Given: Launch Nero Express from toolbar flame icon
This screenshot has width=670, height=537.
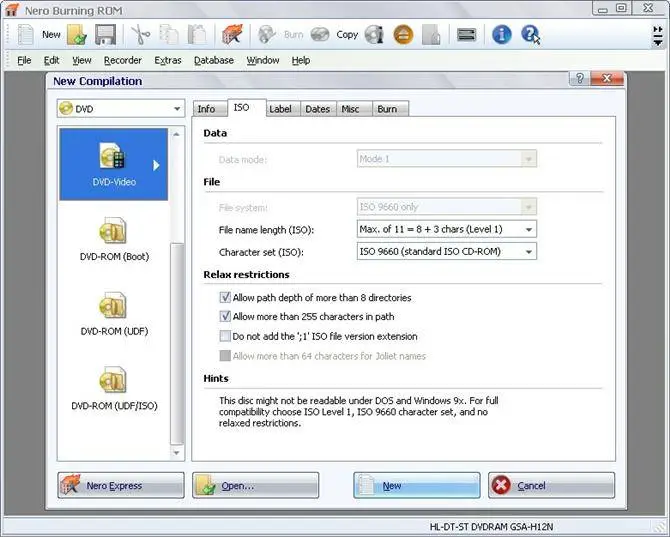Looking at the screenshot, I should pos(232,35).
